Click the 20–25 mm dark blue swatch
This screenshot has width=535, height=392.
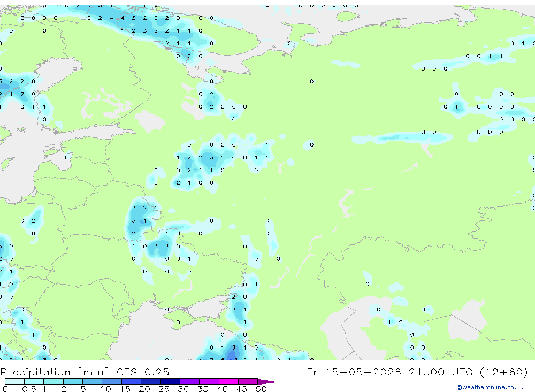[x=151, y=381]
